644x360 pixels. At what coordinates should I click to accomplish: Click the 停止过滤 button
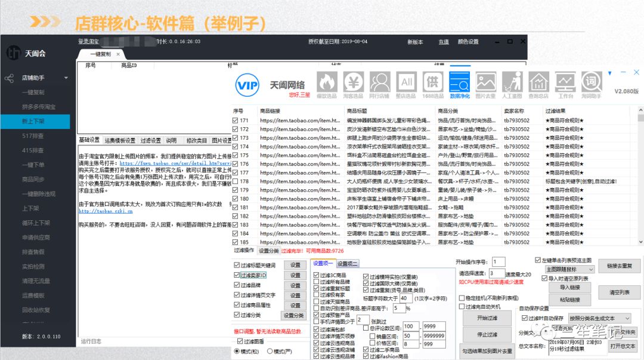click(488, 335)
